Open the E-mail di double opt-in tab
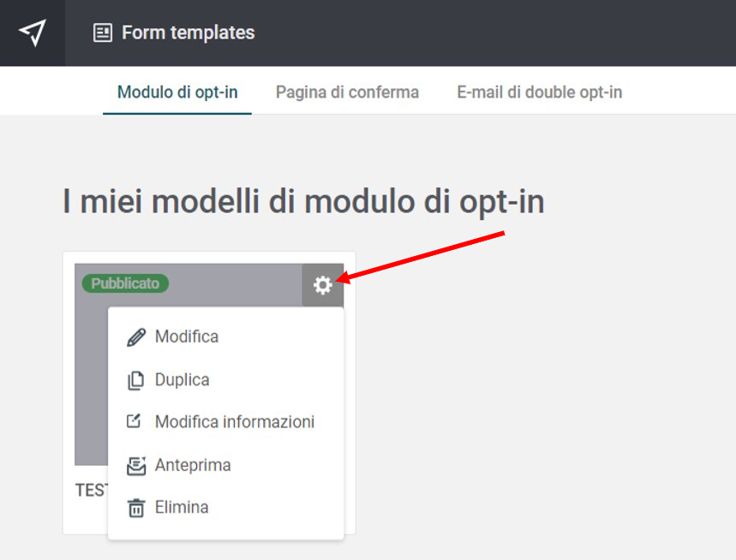The height and width of the screenshot is (560, 736). 540,92
